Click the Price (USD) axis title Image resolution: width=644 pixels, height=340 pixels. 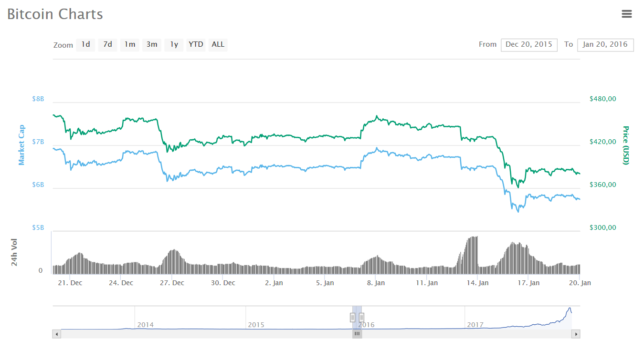click(x=626, y=145)
